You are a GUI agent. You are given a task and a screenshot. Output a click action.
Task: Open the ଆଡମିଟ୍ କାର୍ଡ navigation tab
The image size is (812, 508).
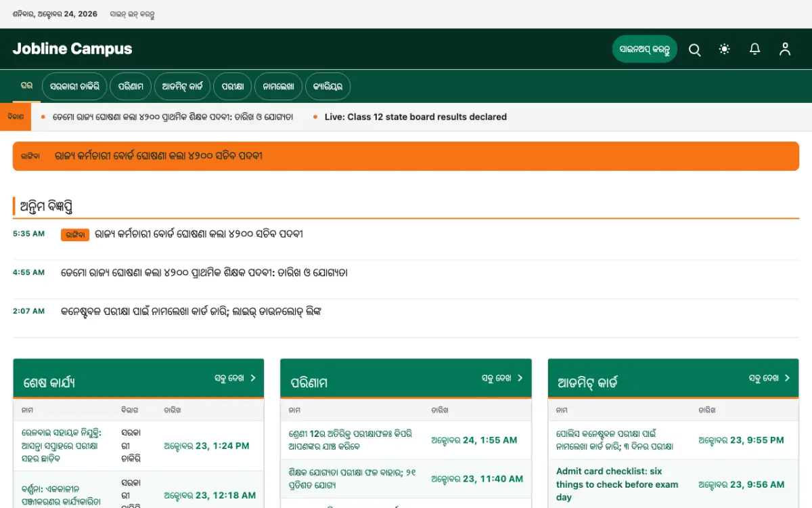183,87
